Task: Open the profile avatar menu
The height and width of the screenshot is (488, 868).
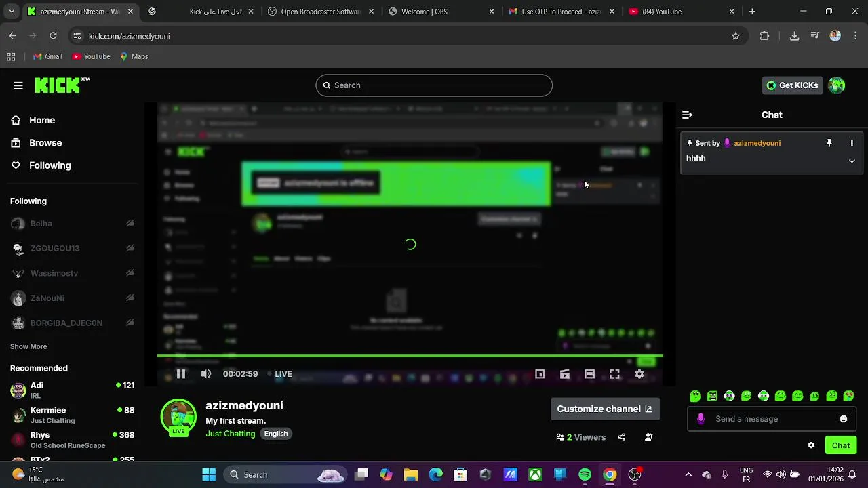Action: pyautogui.click(x=837, y=85)
